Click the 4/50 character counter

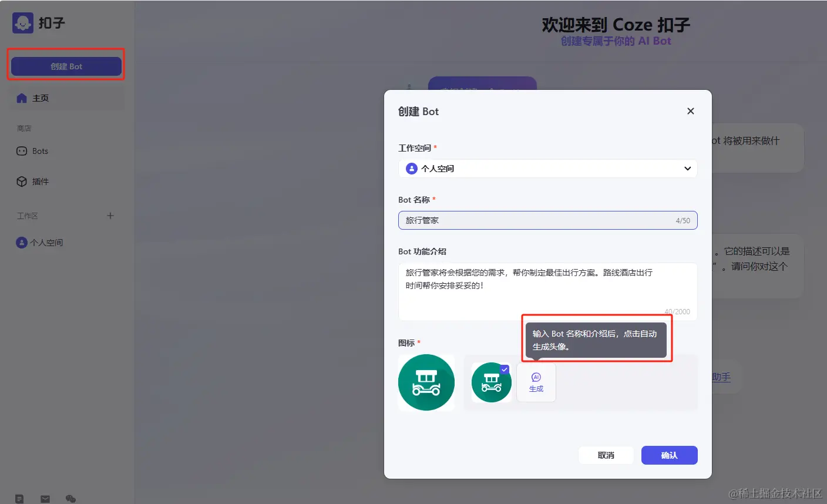[683, 221]
